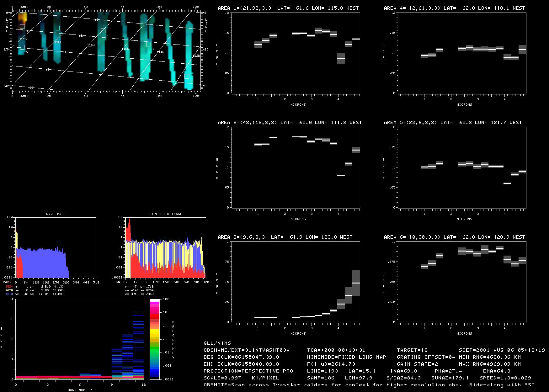Image resolution: width=549 pixels, height=392 pixels.
Task: Click the LAT=15.1 field
Action: coord(362,371)
